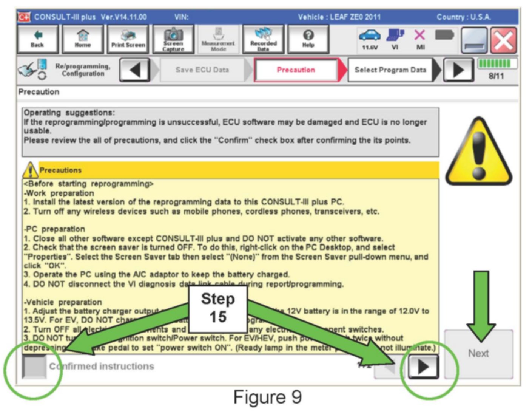
Task: Click the MI status X icon
Action: tap(420, 39)
